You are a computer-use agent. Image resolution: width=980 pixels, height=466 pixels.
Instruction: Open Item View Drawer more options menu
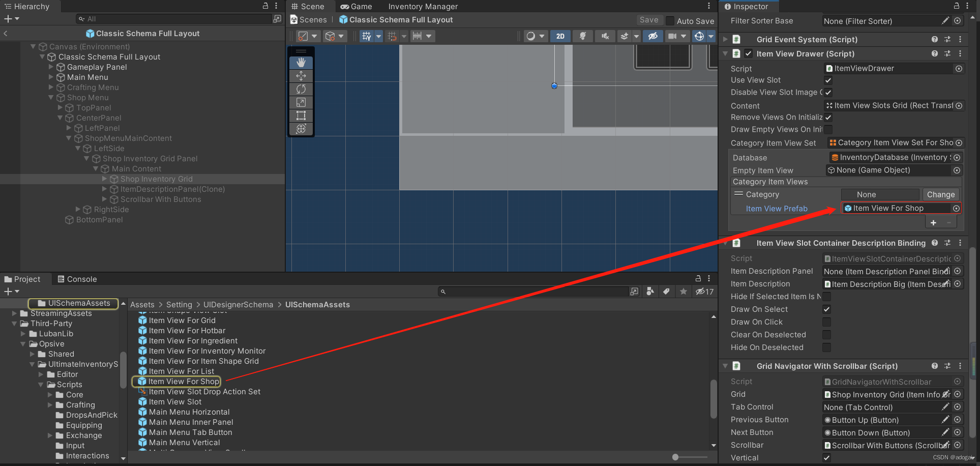coord(960,53)
